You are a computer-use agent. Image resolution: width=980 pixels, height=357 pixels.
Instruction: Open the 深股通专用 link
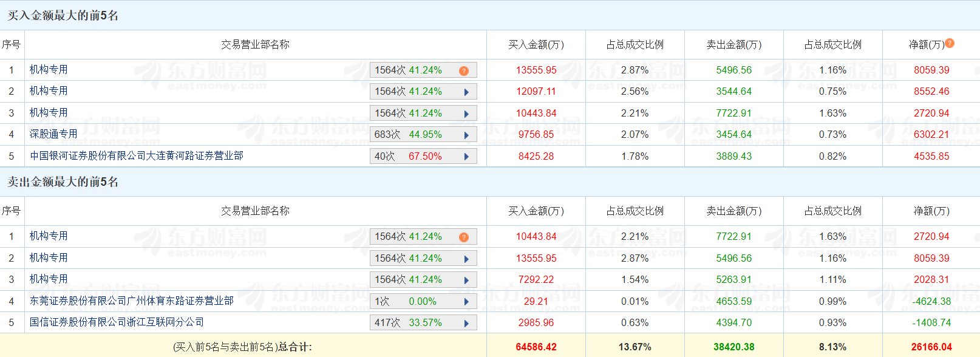click(53, 134)
